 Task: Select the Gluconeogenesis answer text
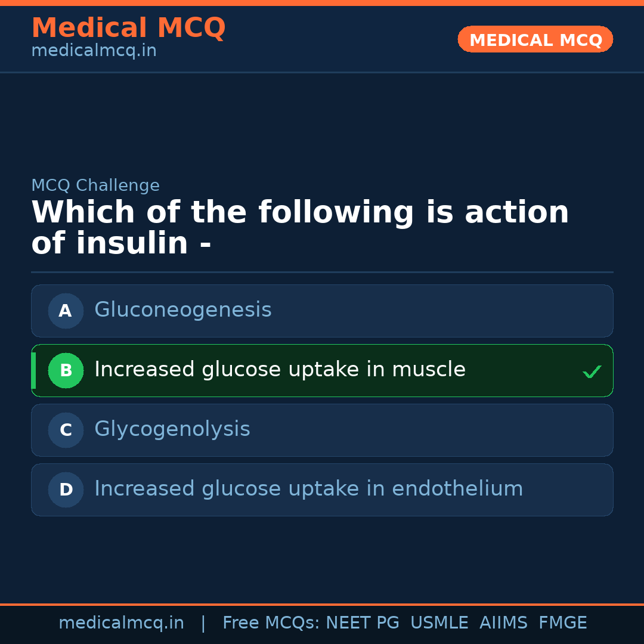(182, 310)
